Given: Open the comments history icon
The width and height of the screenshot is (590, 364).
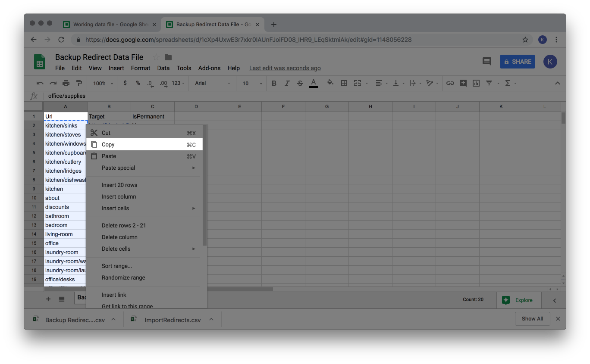Looking at the screenshot, I should pyautogui.click(x=487, y=62).
